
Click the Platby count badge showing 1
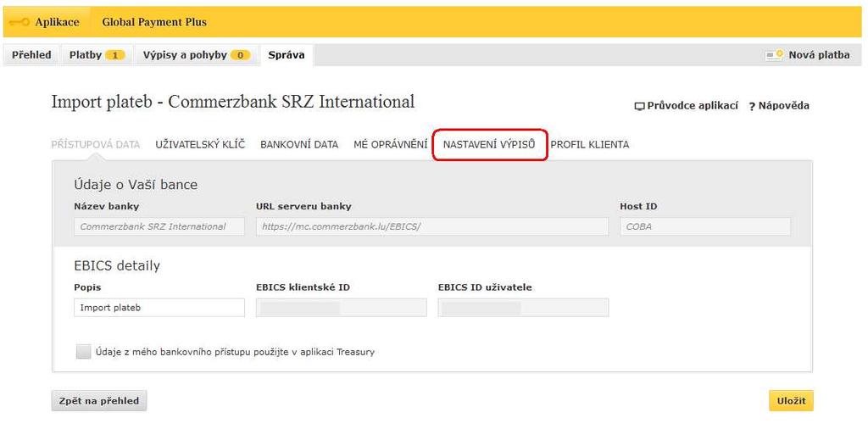[115, 55]
